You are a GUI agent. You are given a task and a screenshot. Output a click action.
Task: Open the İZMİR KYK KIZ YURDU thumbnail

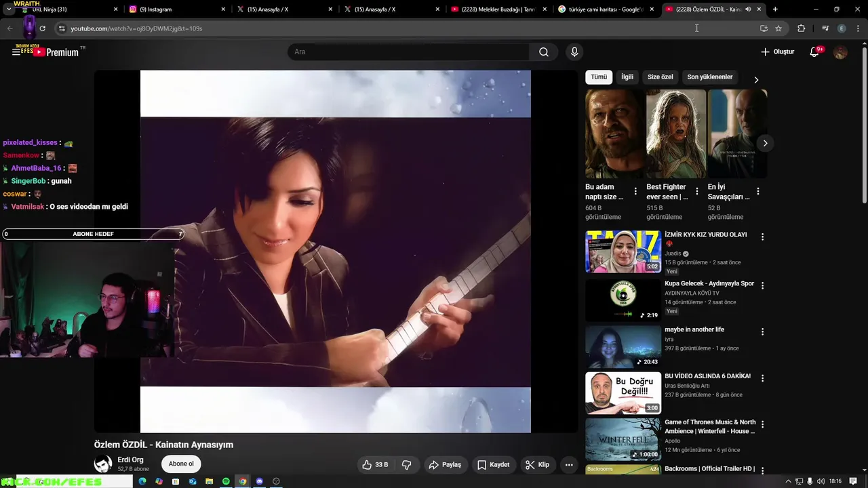pos(623,251)
